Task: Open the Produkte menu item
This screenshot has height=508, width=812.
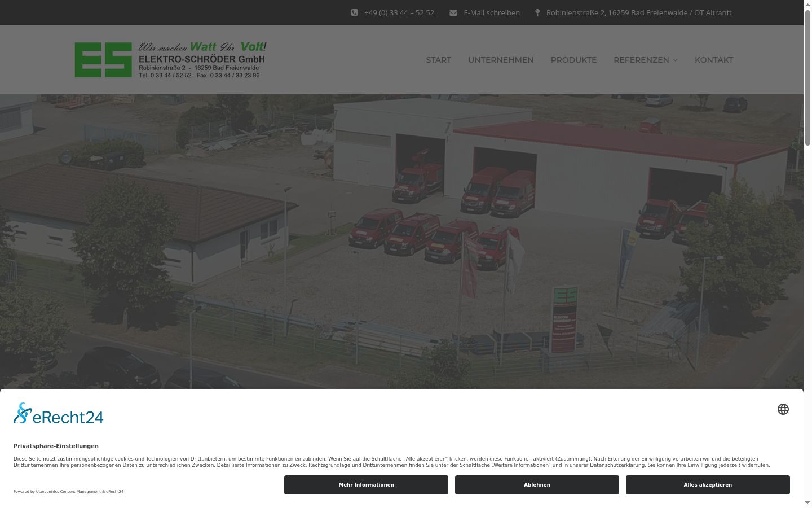Action: (573, 60)
